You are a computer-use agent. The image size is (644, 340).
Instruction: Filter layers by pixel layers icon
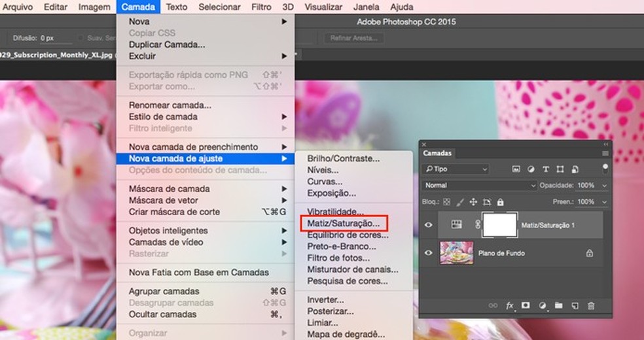(516, 169)
